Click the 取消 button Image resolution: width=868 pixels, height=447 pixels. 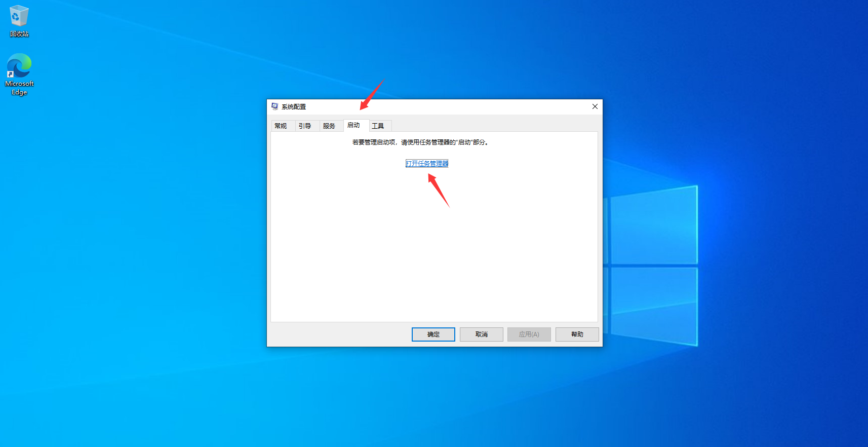tap(481, 334)
